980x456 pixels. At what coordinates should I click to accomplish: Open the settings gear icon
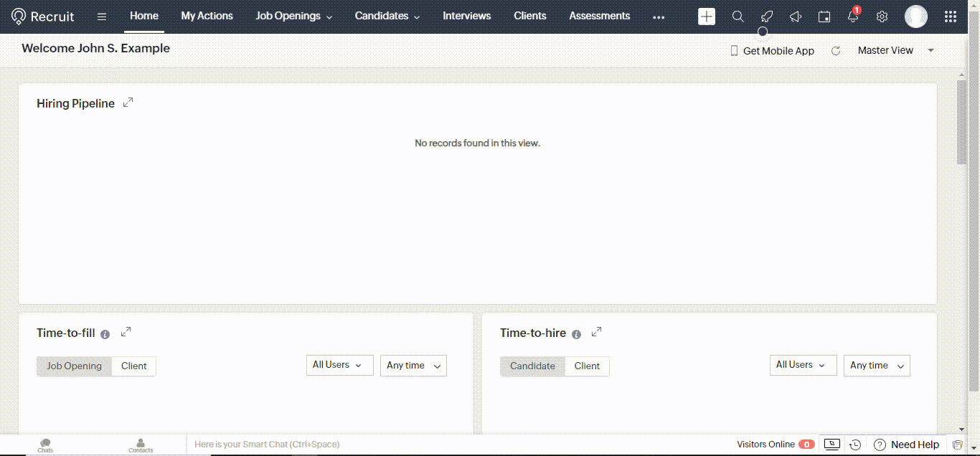(882, 16)
